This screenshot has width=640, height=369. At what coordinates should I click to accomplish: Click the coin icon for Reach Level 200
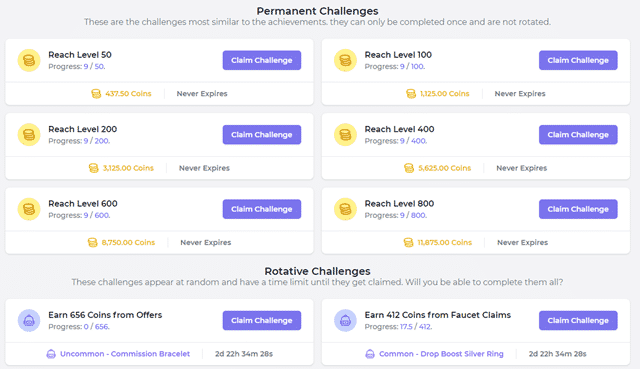click(x=29, y=135)
